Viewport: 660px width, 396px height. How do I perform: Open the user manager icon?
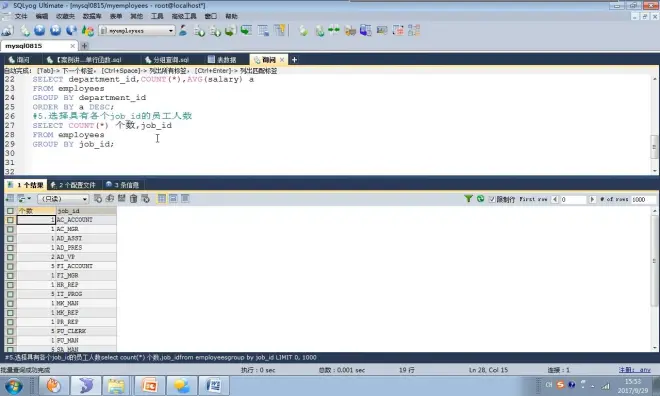pos(183,30)
